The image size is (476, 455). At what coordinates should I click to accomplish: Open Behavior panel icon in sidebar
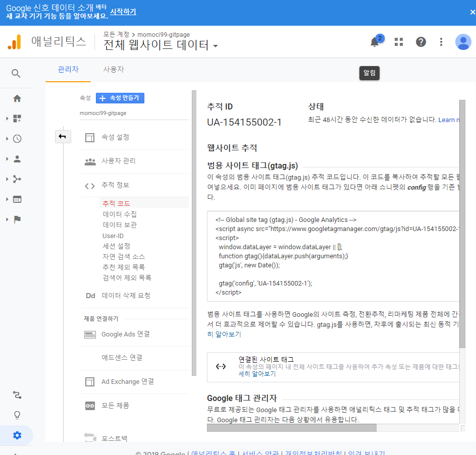[17, 199]
